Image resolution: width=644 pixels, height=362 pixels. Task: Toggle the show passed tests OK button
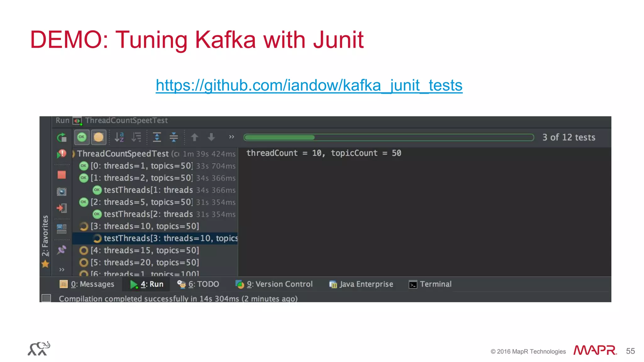[82, 137]
